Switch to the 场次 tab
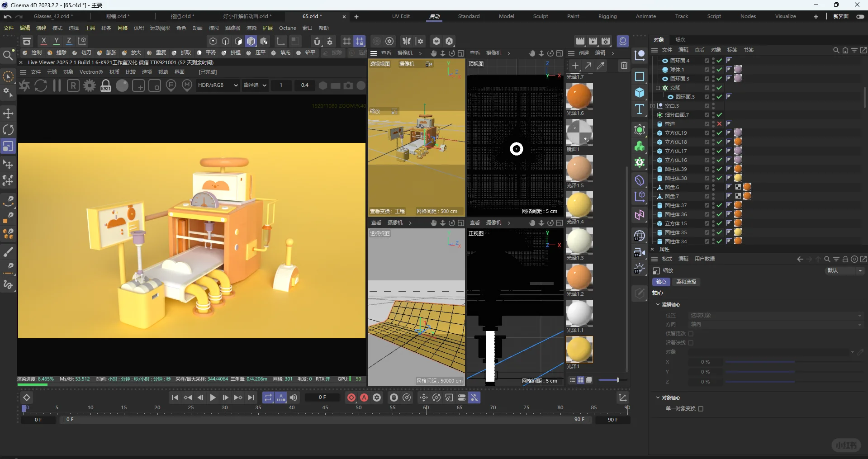This screenshot has height=459, width=868. (x=680, y=40)
